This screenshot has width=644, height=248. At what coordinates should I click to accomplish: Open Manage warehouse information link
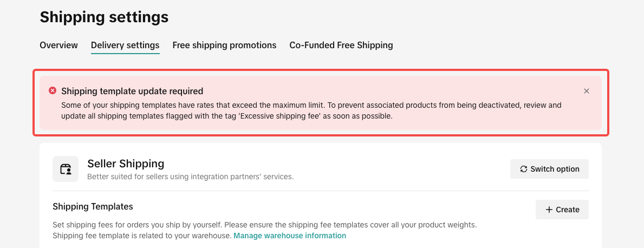pyautogui.click(x=290, y=236)
